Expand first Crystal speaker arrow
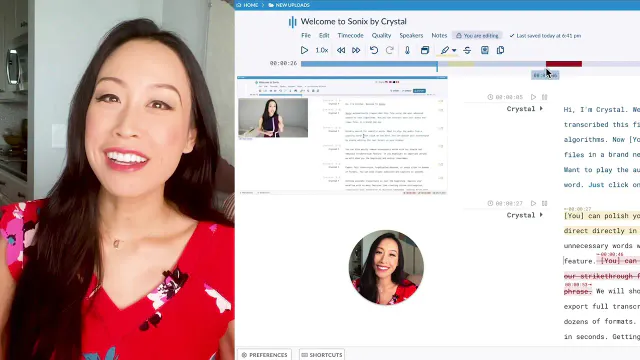The image size is (640, 360). tap(541, 109)
